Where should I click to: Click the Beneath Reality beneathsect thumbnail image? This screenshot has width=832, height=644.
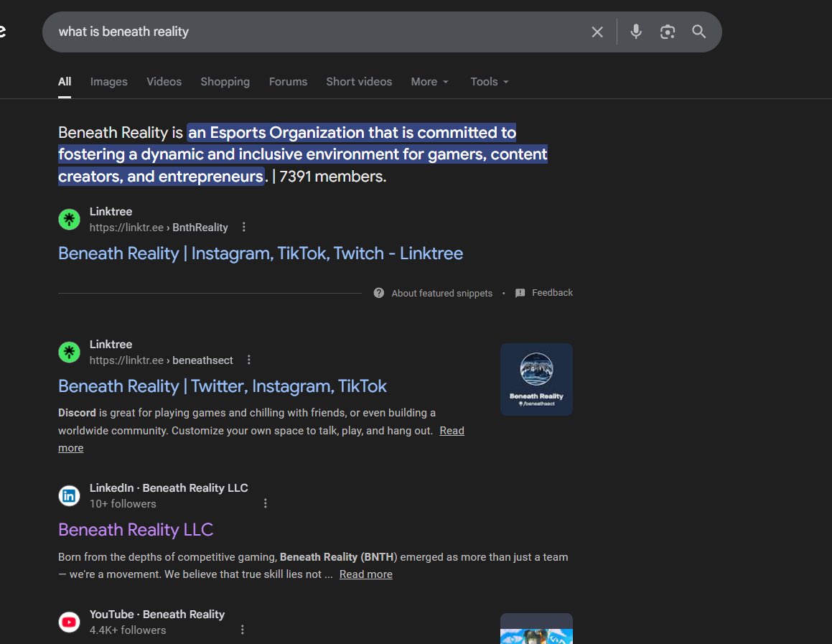pos(536,379)
